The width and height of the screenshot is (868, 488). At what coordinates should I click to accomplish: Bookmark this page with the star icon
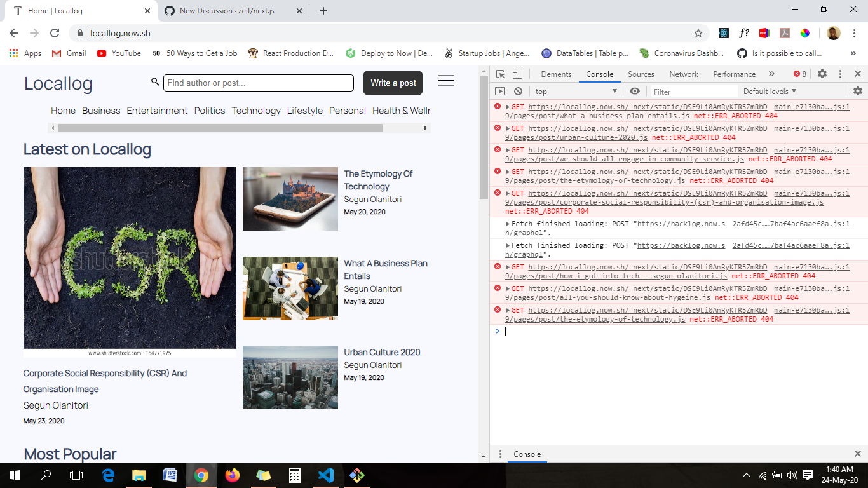pyautogui.click(x=698, y=33)
